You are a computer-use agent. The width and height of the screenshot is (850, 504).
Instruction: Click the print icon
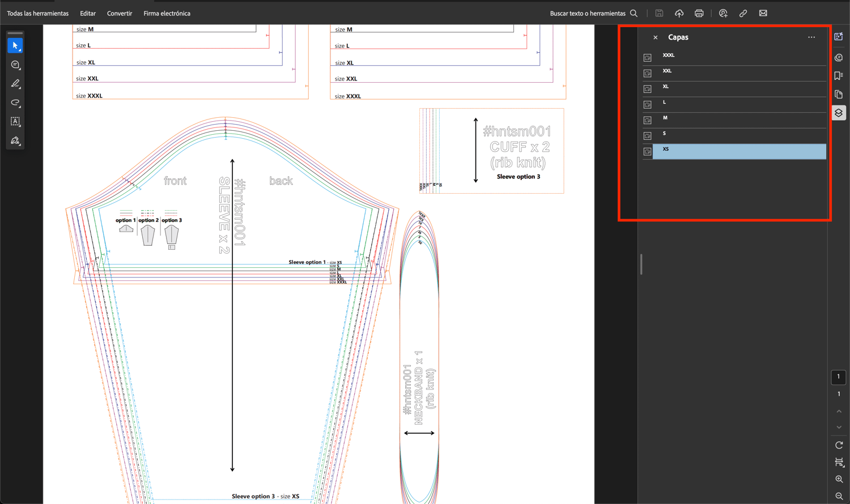699,14
